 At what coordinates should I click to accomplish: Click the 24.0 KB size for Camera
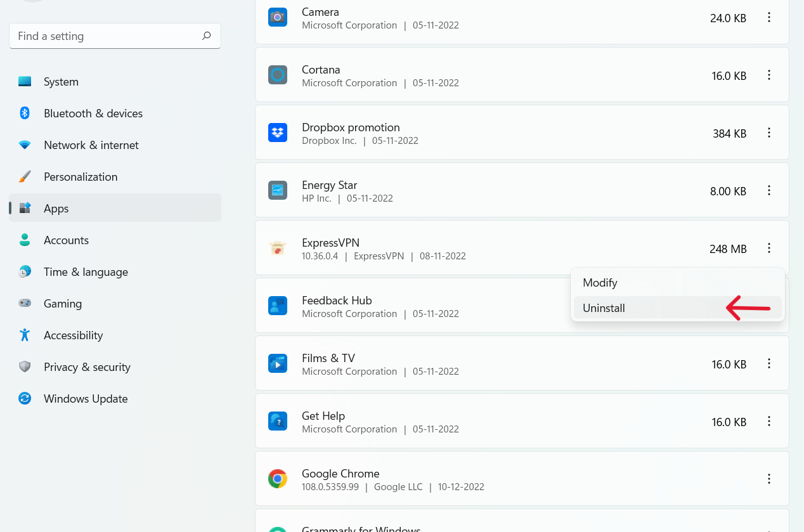pyautogui.click(x=728, y=18)
